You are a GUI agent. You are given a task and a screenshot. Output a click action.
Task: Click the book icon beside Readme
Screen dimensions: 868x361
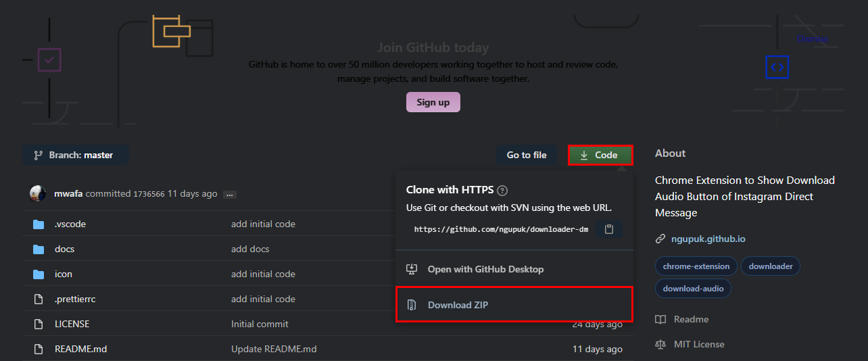point(660,319)
